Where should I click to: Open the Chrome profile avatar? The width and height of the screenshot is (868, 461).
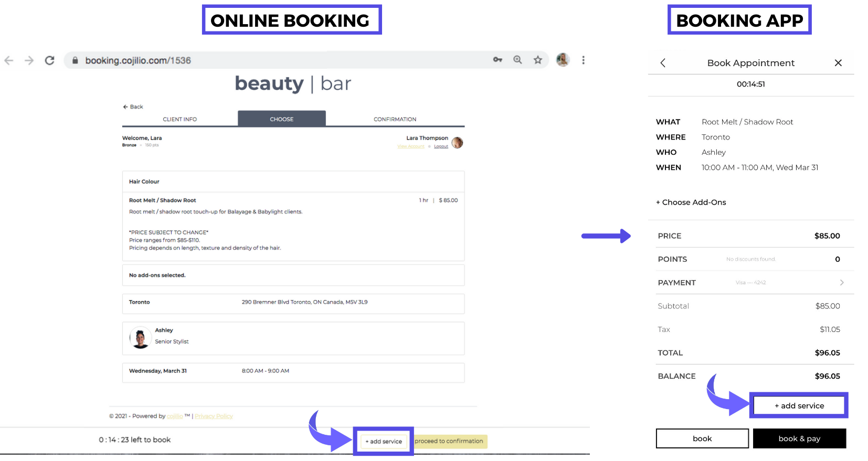563,60
